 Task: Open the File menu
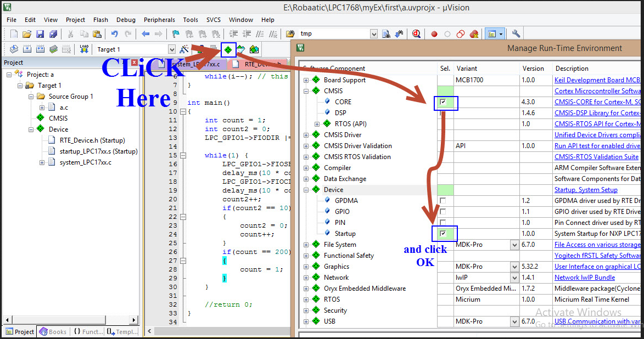point(12,20)
